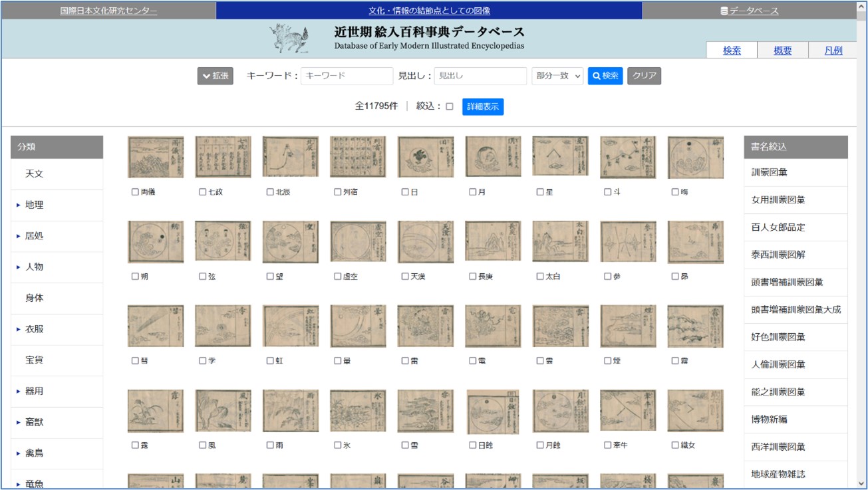Image resolution: width=868 pixels, height=490 pixels.
Task: Open the 月蝕 thumbnail image
Action: [x=561, y=411]
